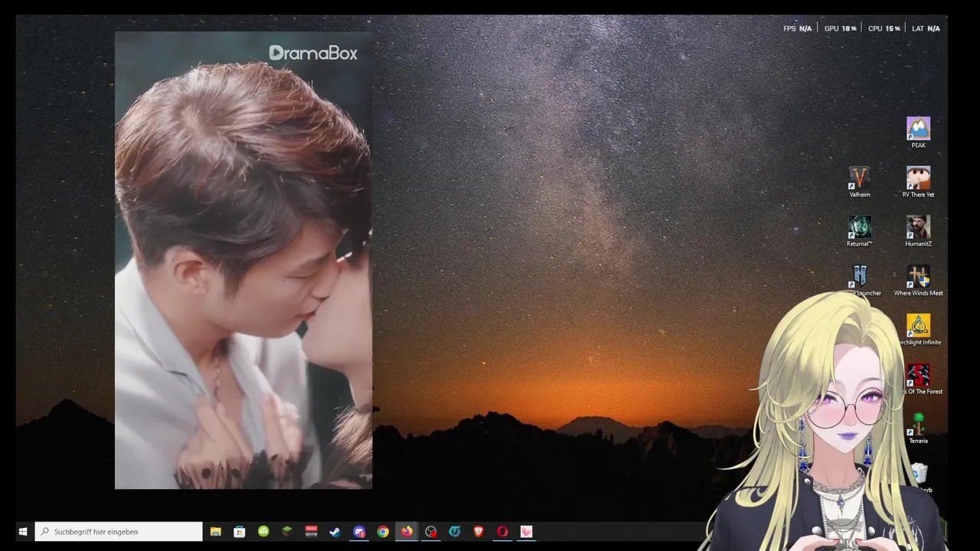Viewport: 980px width, 551px height.
Task: Click the Terraria desktop icon
Action: click(918, 429)
